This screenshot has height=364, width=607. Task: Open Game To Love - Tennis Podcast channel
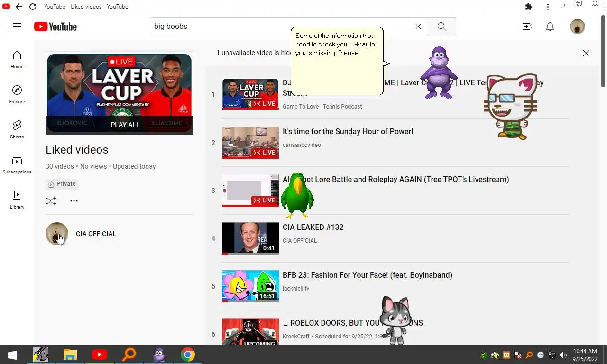[x=322, y=107]
